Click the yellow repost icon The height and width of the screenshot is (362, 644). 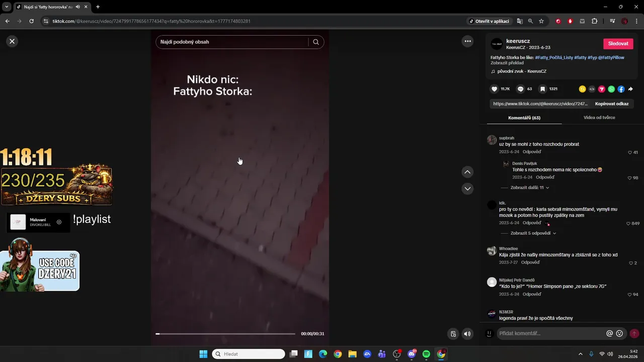pos(582,89)
